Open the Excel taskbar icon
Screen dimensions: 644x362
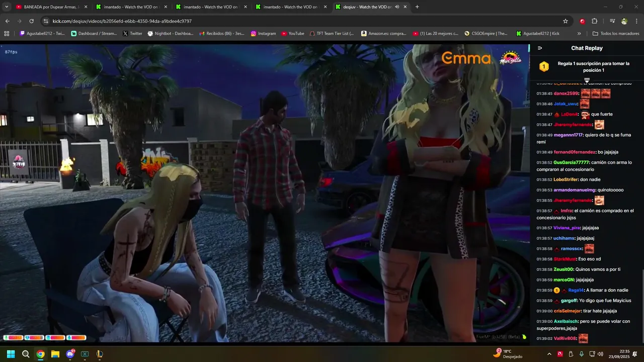(85, 354)
